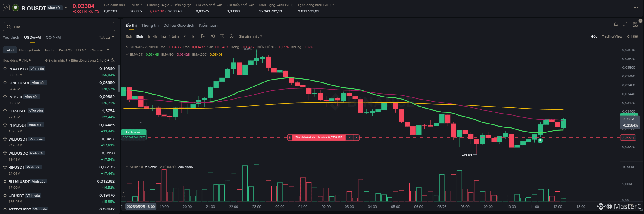Screen dimensions: 644x214
Task: Open the three-dot more options menu
Action: 635,8
